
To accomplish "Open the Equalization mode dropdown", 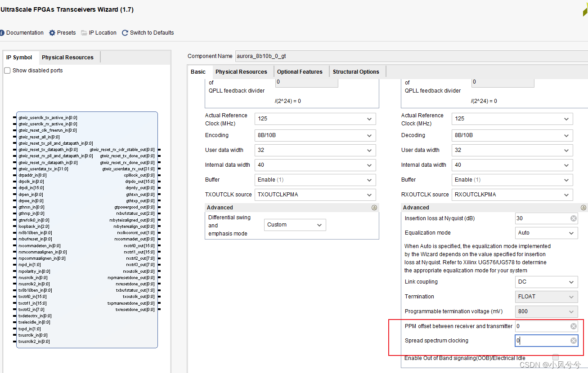I will tap(547, 233).
